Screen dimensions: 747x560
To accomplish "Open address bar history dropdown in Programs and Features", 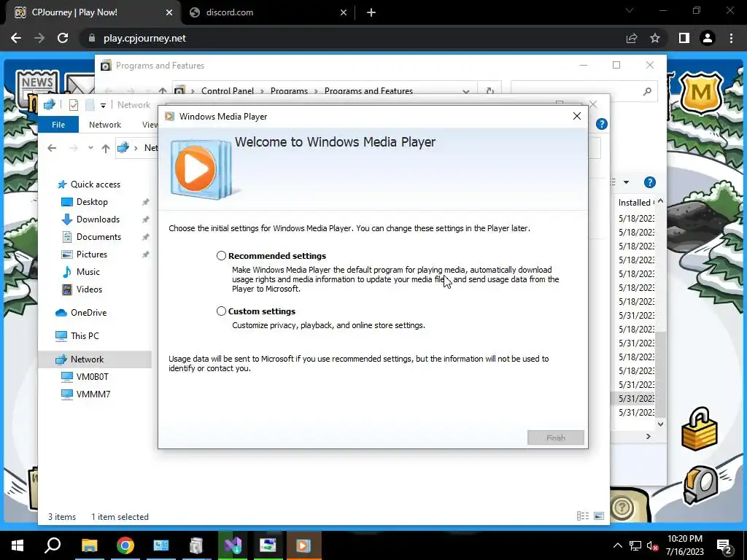I will tap(466, 91).
